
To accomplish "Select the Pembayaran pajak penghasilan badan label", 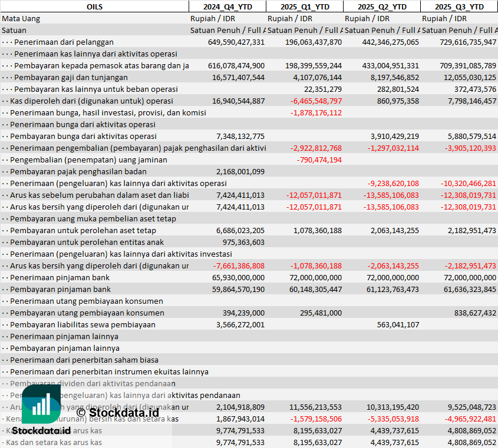I will (x=78, y=171).
